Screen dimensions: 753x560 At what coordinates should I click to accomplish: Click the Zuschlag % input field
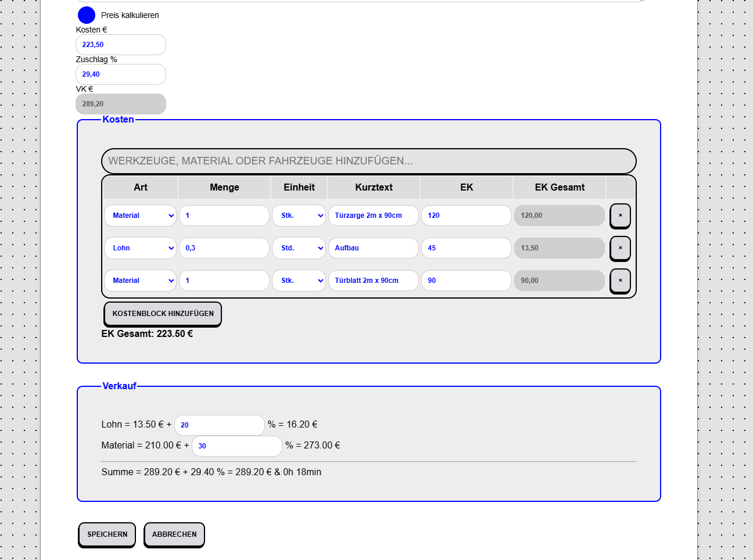[121, 74]
